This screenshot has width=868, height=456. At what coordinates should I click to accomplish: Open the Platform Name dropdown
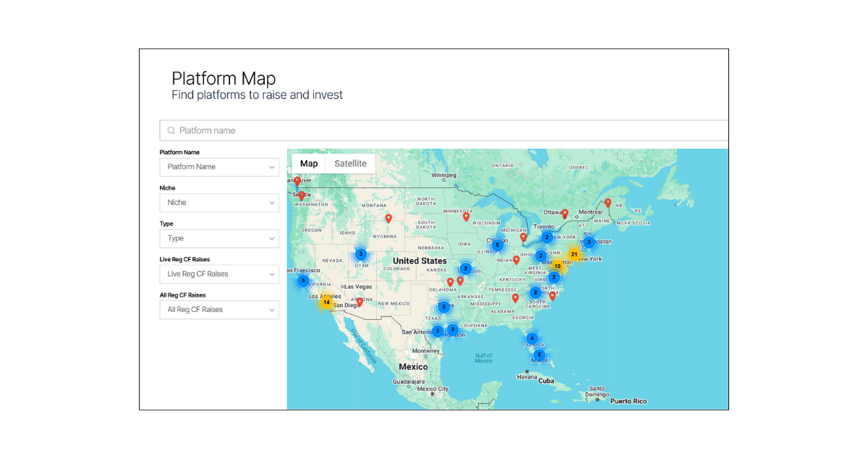coord(219,167)
